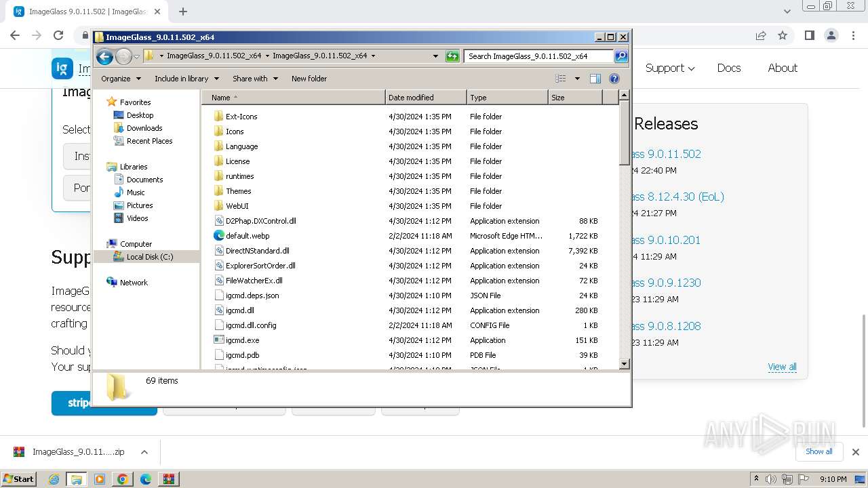The width and height of the screenshot is (868, 488).
Task: Open Microsoft Edge from taskbar
Action: click(145, 479)
